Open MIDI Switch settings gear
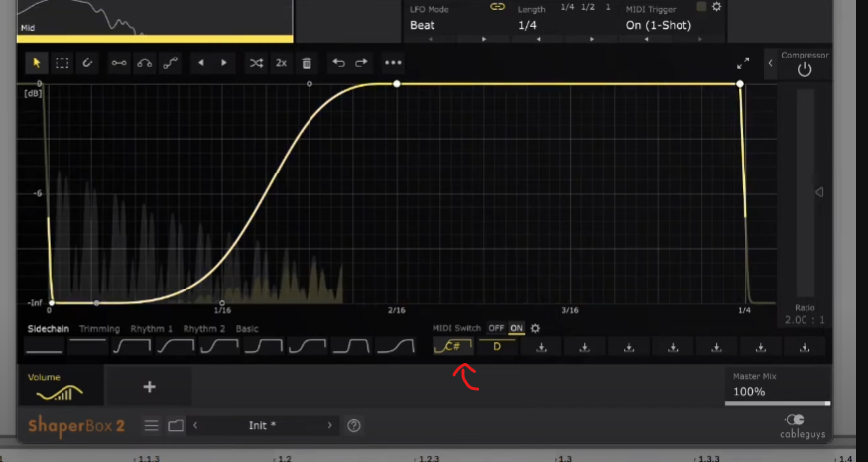868x462 pixels. tap(535, 328)
